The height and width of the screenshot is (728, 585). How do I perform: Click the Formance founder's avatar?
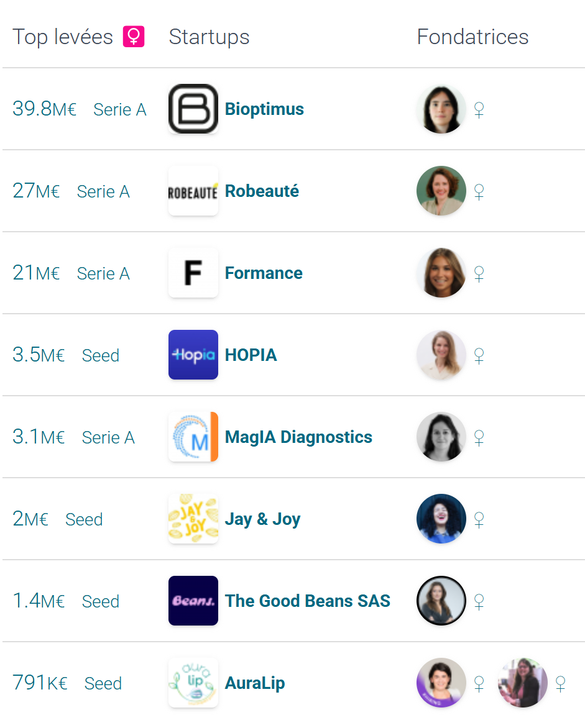pos(441,273)
